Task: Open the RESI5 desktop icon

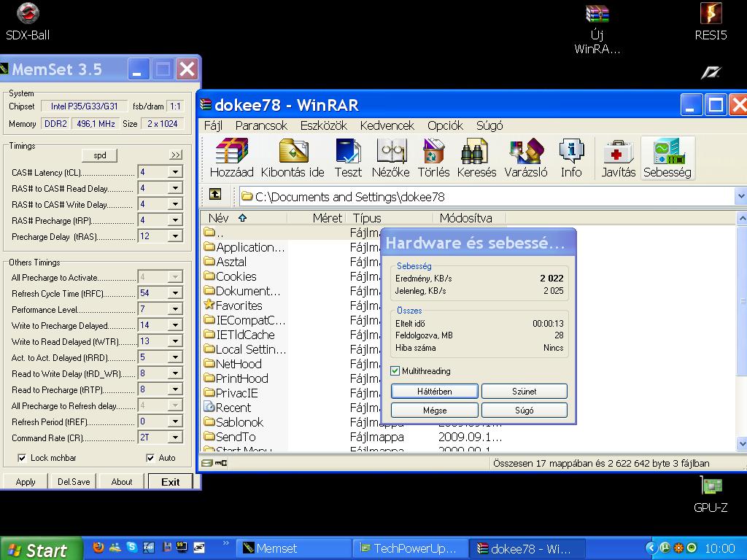Action: point(711,21)
